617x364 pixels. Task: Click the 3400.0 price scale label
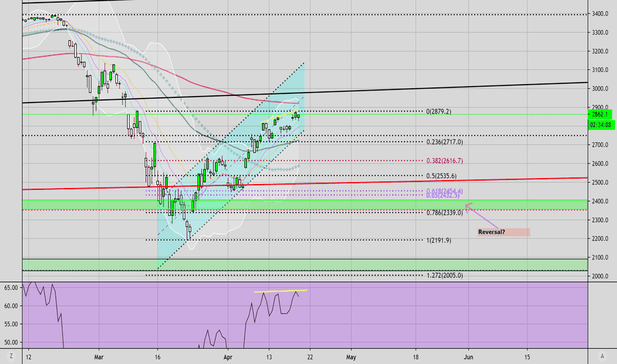click(x=600, y=14)
